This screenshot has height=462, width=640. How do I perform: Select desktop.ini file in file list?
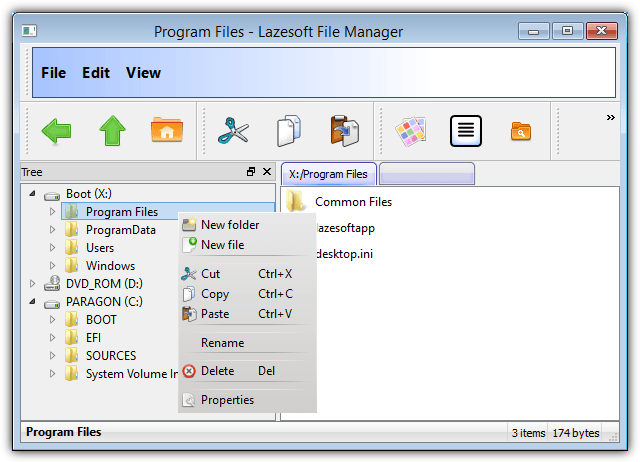point(344,254)
